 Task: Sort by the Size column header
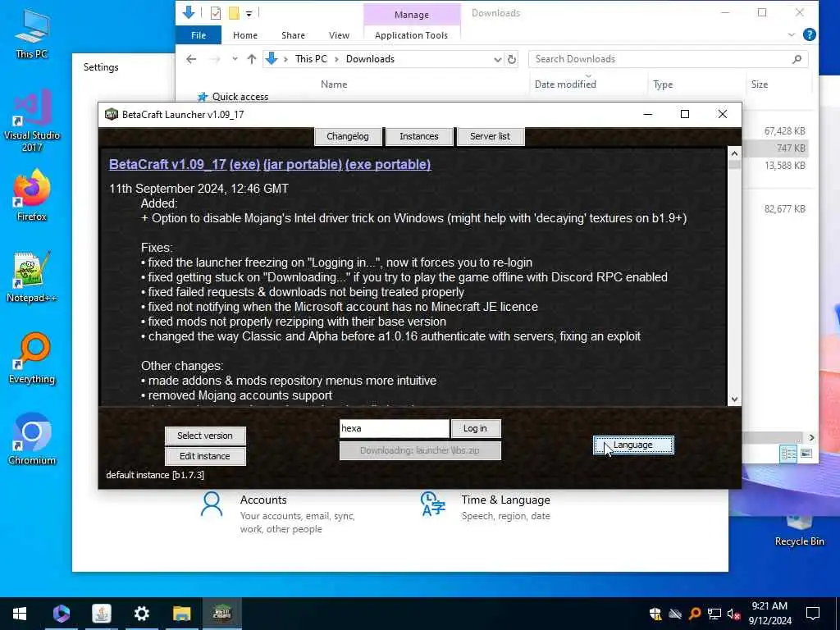click(759, 84)
